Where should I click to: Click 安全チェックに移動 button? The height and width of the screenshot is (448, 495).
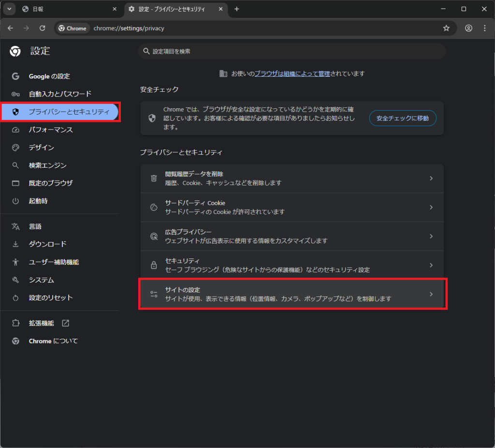pos(402,118)
